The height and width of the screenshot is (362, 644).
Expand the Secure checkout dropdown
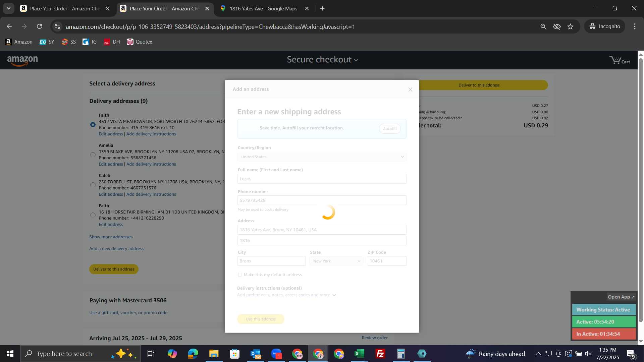click(x=322, y=60)
